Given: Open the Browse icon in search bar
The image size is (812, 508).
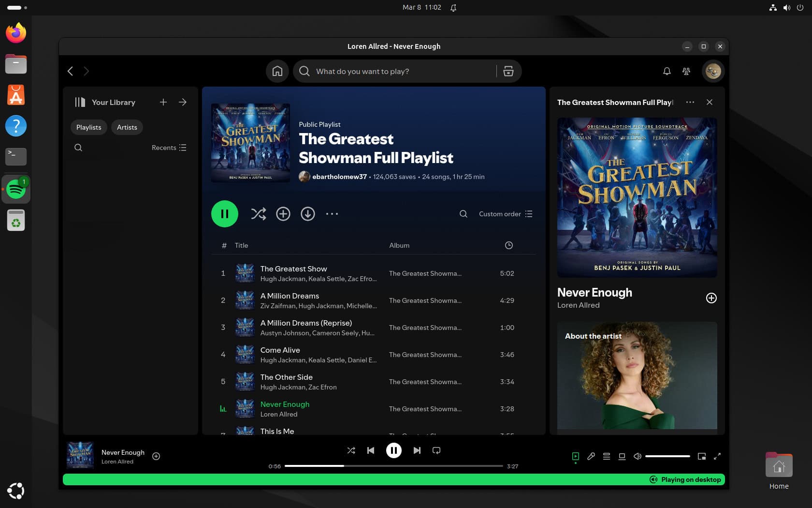Looking at the screenshot, I should coord(508,71).
